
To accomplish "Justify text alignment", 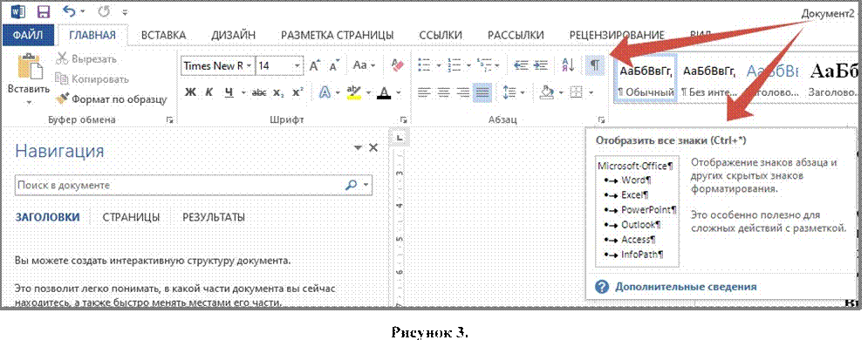I will coord(482,92).
